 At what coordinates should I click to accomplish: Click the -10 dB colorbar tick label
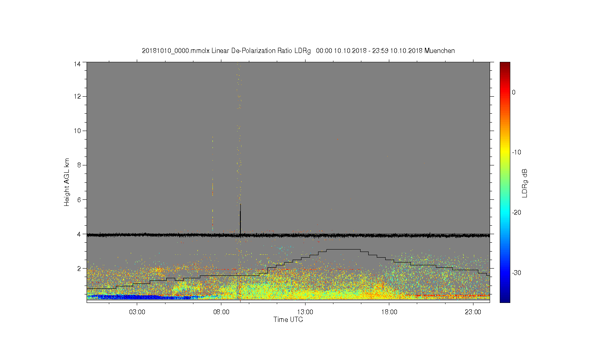[516, 152]
